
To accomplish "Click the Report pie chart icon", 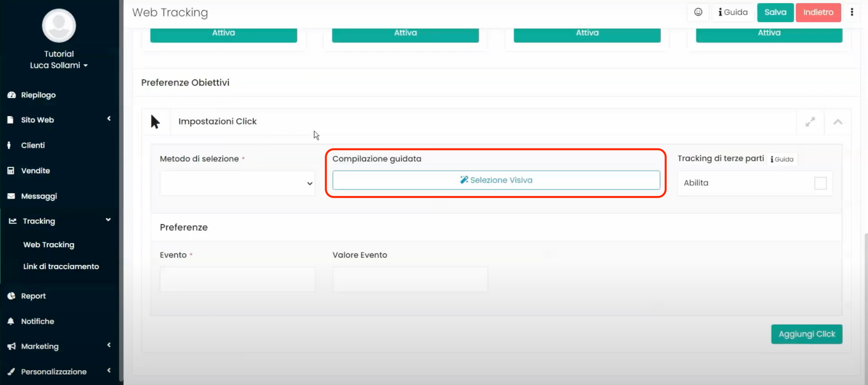I will point(11,296).
